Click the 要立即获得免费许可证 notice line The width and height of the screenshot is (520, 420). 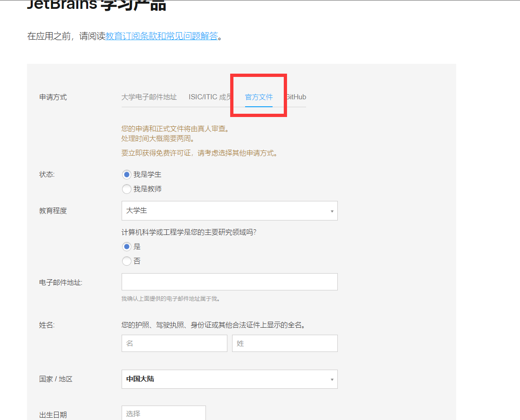click(x=199, y=153)
